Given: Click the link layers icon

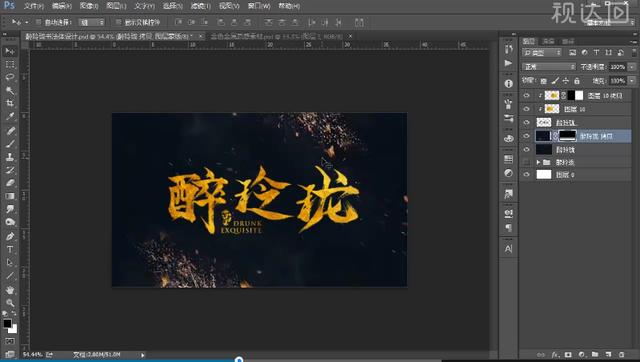Looking at the screenshot, I should click(541, 355).
